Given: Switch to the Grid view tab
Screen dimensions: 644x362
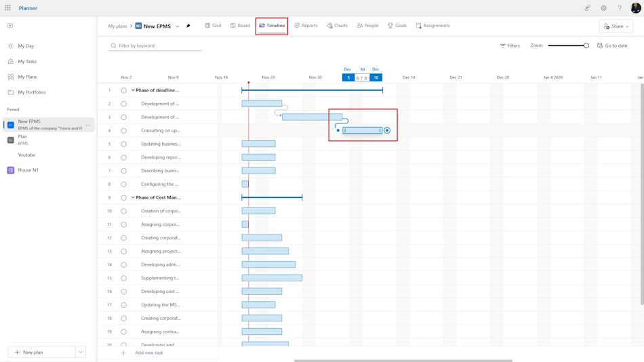Looking at the screenshot, I should point(213,26).
